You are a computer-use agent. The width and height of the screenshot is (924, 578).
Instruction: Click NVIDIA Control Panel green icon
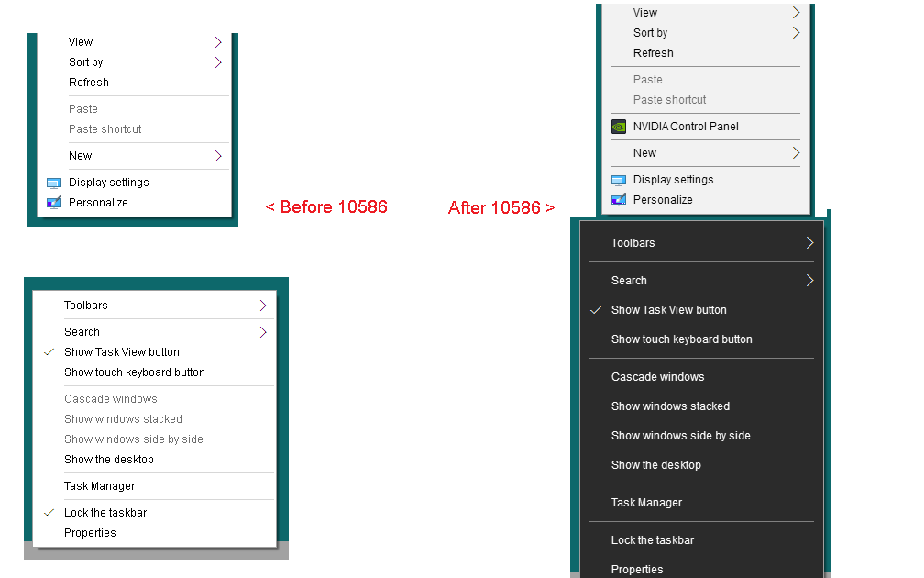point(618,127)
